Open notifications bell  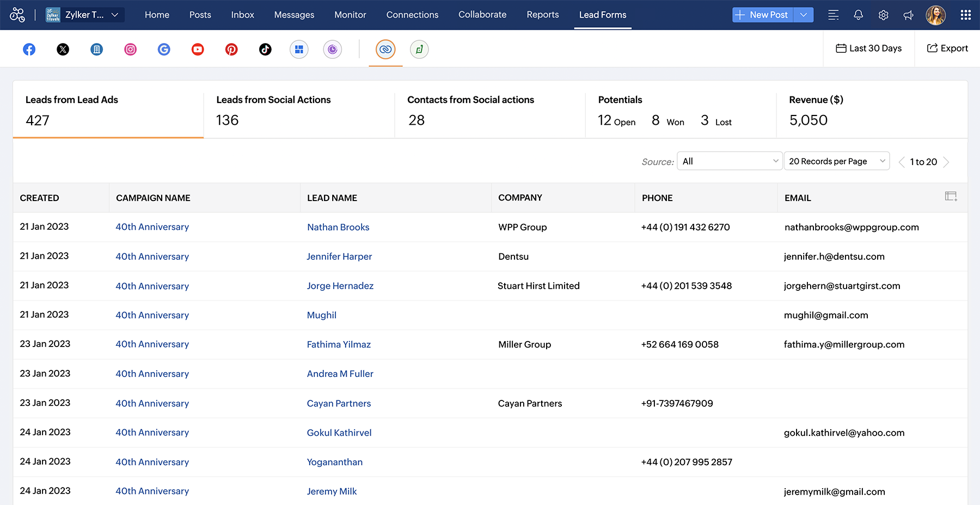(x=859, y=15)
